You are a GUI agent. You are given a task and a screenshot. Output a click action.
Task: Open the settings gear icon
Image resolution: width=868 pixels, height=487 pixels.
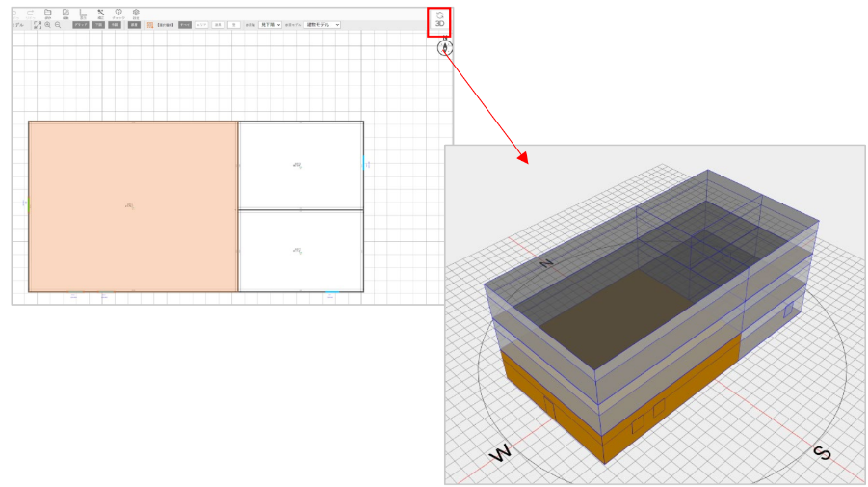click(x=136, y=14)
